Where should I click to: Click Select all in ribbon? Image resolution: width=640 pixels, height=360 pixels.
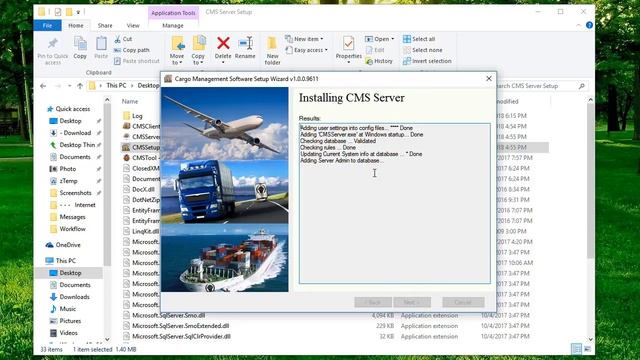(419, 39)
